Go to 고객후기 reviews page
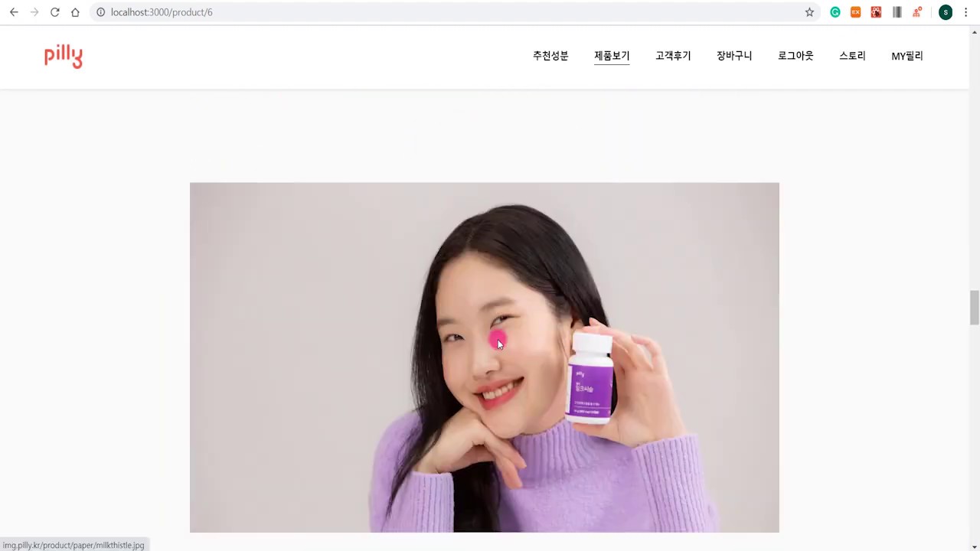This screenshot has width=980, height=551. [x=673, y=56]
